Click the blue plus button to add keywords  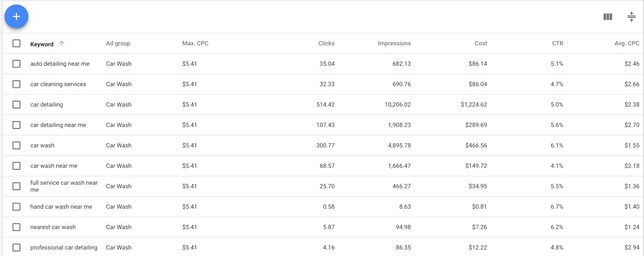(x=16, y=16)
